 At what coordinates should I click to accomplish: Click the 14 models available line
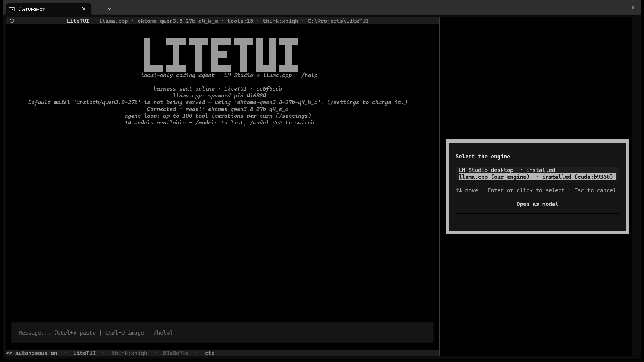pos(219,123)
